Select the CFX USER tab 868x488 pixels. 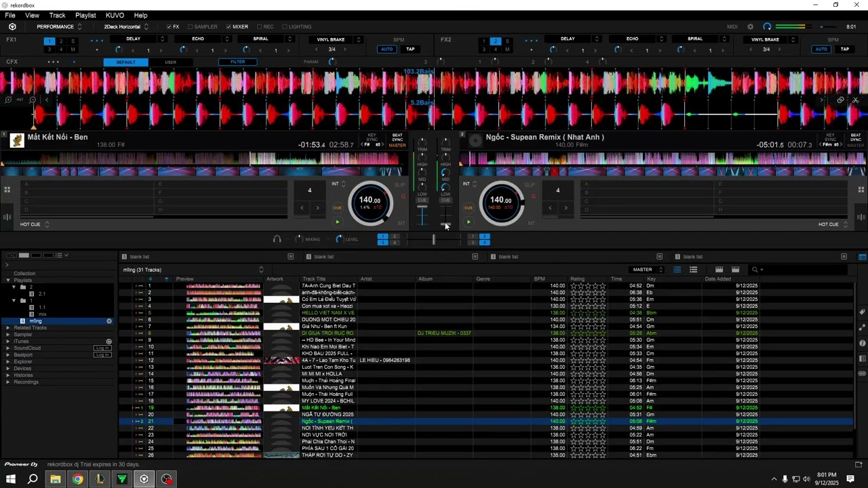[170, 62]
